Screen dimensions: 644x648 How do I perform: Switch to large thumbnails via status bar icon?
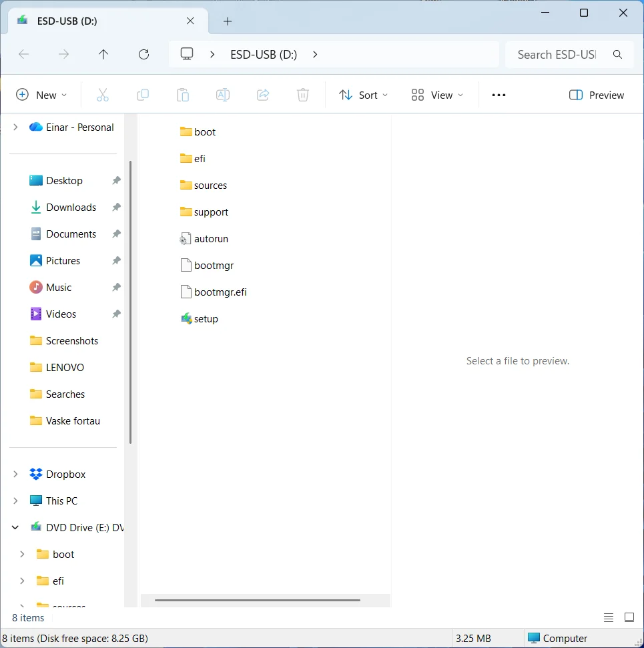[x=629, y=617]
